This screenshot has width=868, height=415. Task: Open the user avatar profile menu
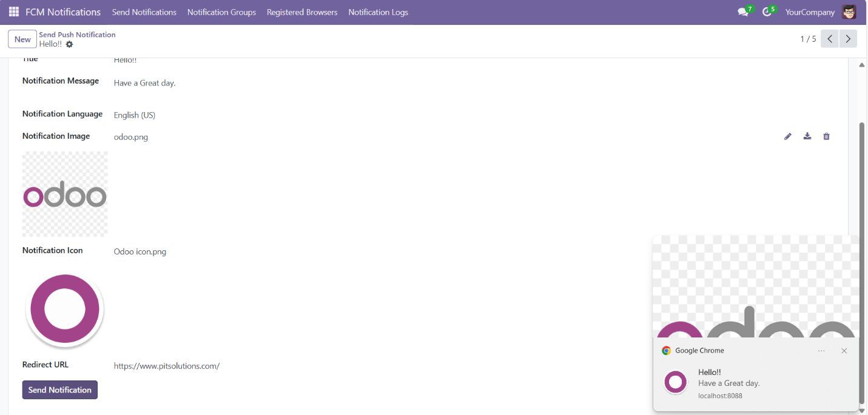tap(849, 12)
